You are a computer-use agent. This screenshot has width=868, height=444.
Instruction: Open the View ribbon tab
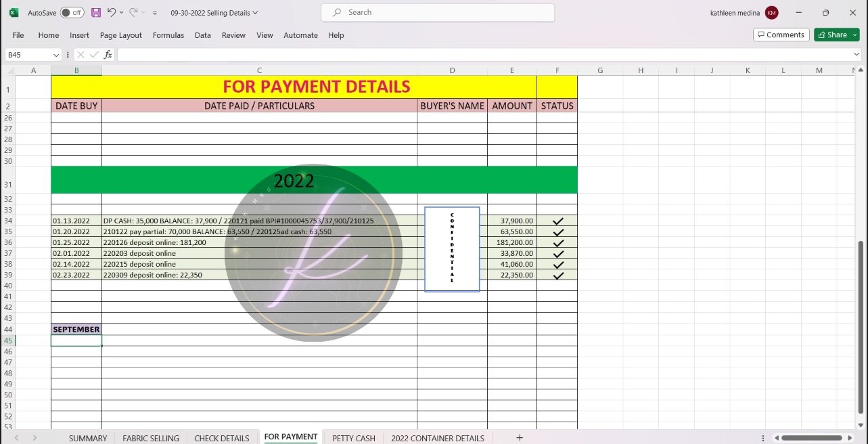click(x=265, y=35)
